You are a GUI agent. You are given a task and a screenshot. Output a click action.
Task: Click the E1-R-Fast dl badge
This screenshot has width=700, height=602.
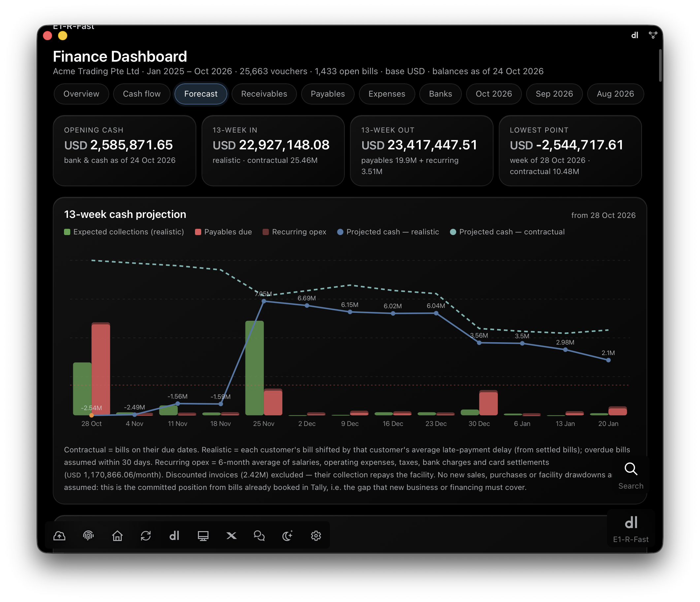point(631,529)
